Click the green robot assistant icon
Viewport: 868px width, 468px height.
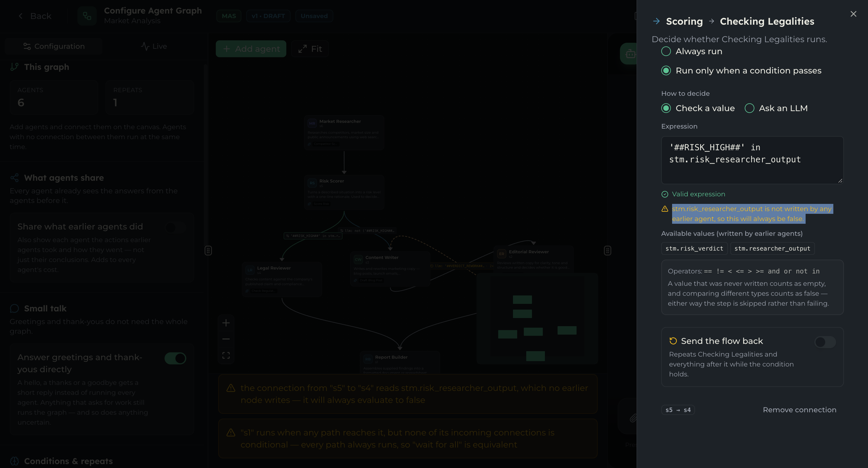tap(629, 54)
